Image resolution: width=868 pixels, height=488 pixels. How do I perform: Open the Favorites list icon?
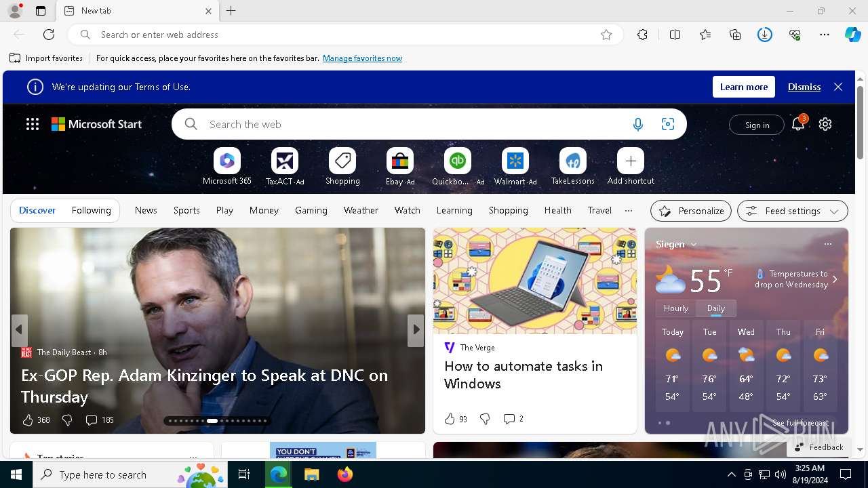tap(705, 35)
